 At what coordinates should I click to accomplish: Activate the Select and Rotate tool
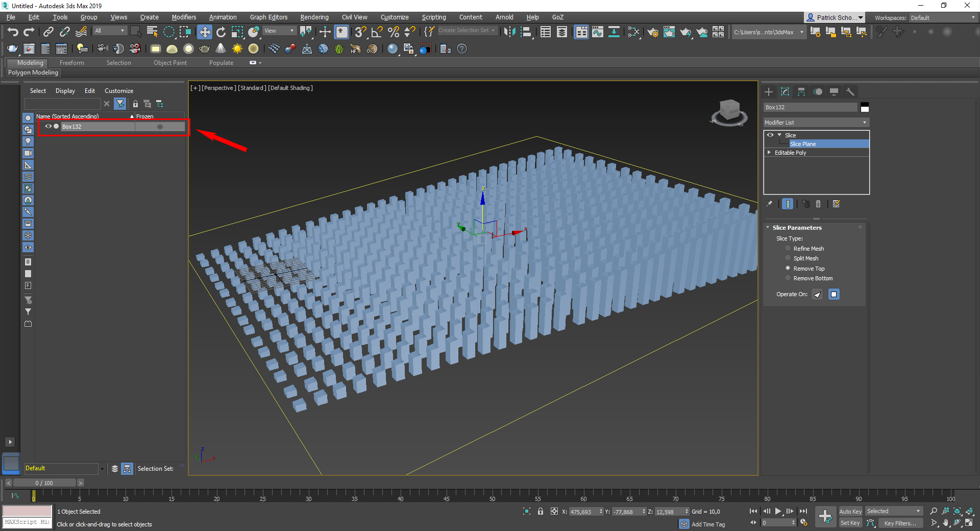pos(220,31)
